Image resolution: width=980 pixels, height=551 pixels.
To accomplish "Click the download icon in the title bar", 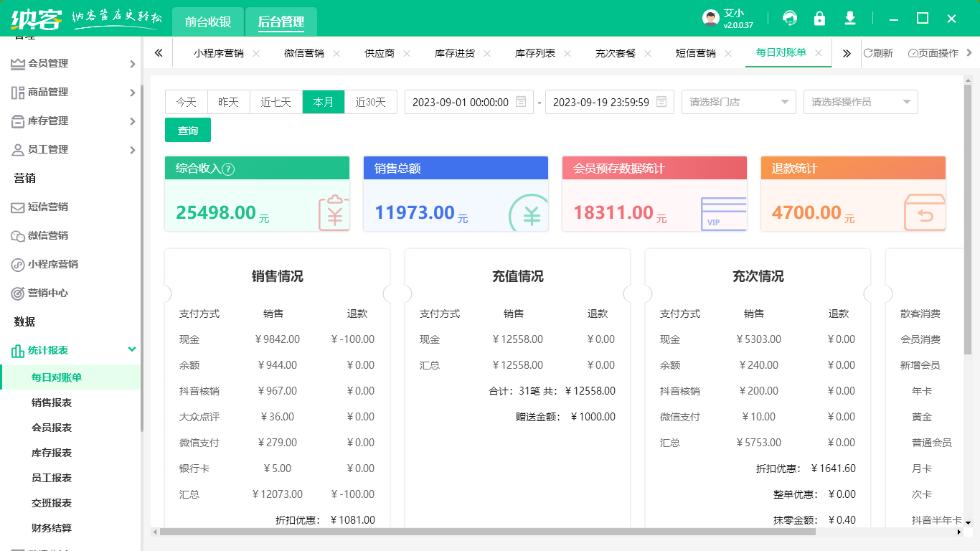I will pyautogui.click(x=849, y=18).
